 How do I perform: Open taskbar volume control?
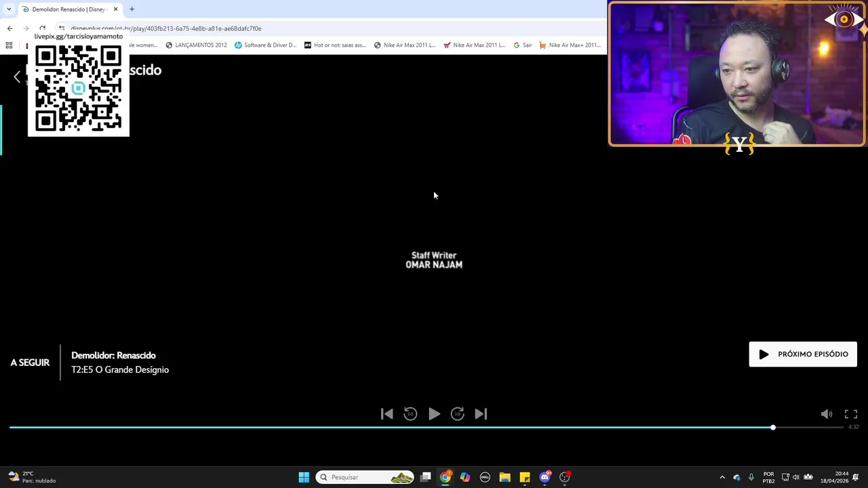pyautogui.click(x=796, y=477)
